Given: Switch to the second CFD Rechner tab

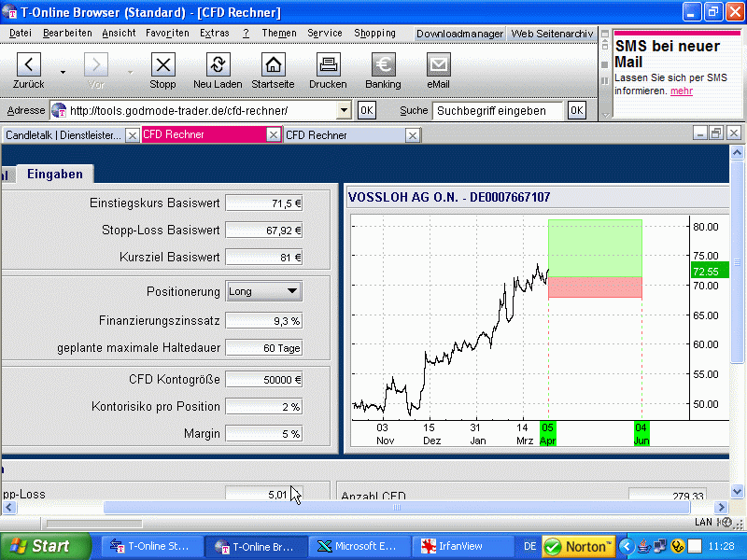Looking at the screenshot, I should (x=343, y=135).
